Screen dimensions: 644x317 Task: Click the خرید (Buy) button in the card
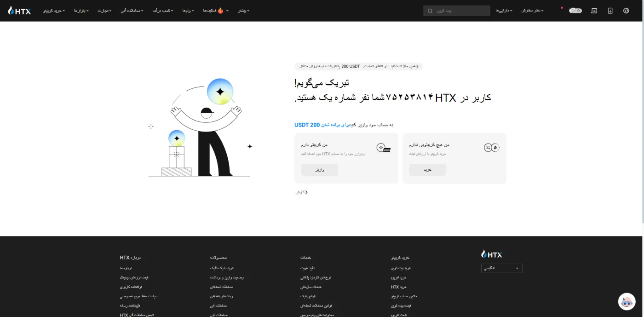(427, 170)
